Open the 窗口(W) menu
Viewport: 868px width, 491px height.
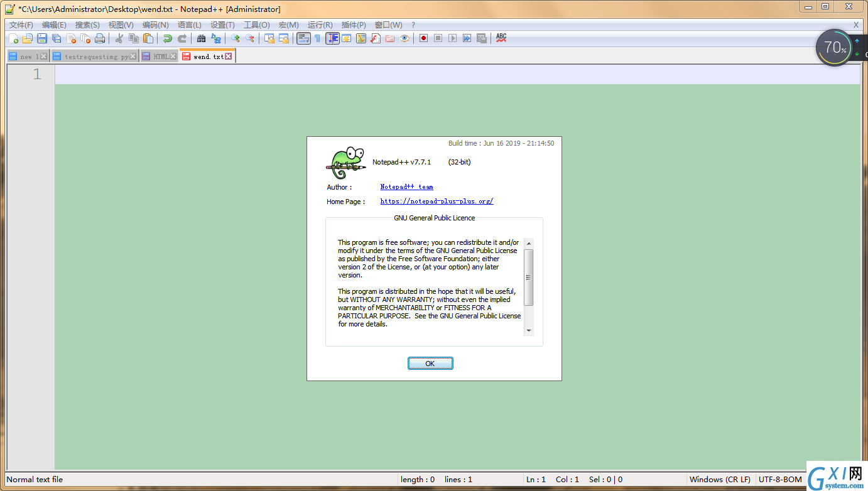[388, 25]
